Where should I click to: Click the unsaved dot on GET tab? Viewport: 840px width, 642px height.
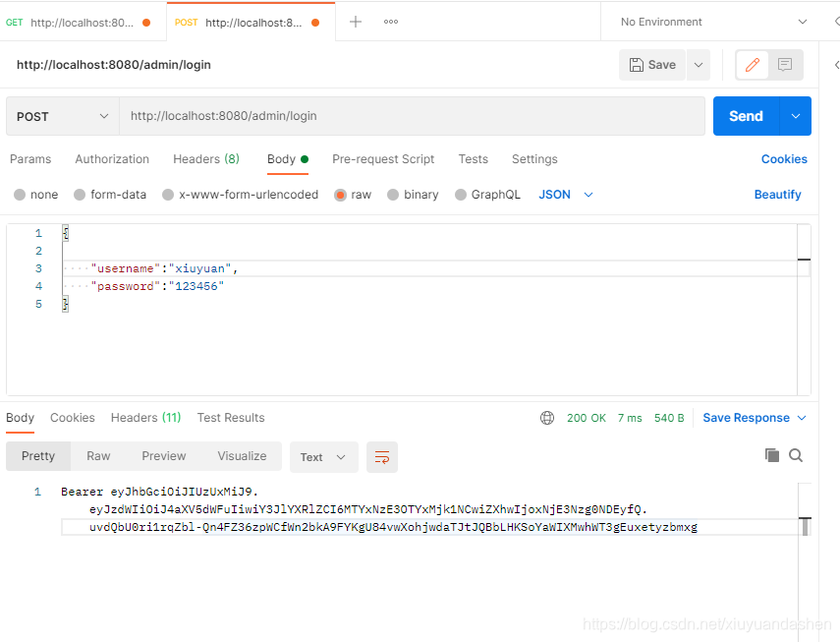tap(146, 23)
